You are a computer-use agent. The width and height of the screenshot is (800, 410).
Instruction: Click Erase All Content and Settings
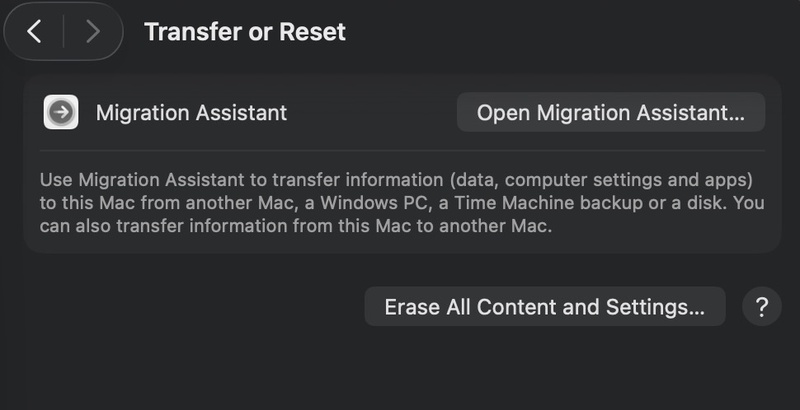544,307
